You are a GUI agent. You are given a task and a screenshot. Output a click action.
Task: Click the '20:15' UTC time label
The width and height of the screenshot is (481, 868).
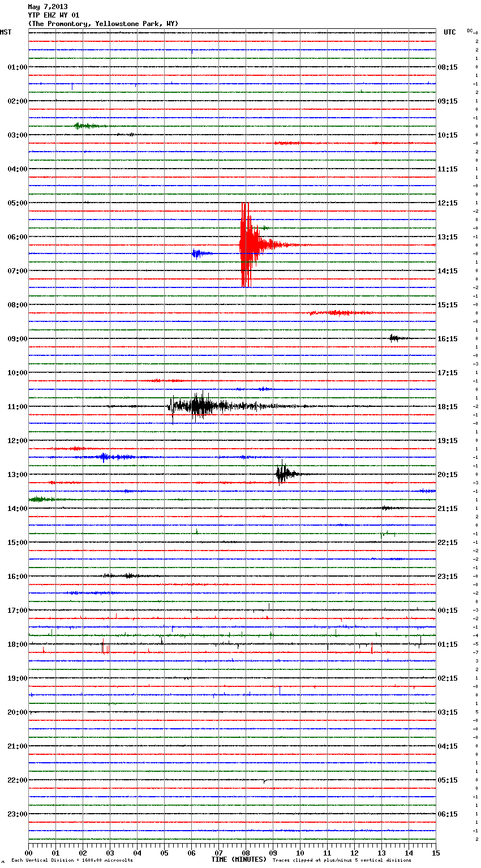(448, 475)
